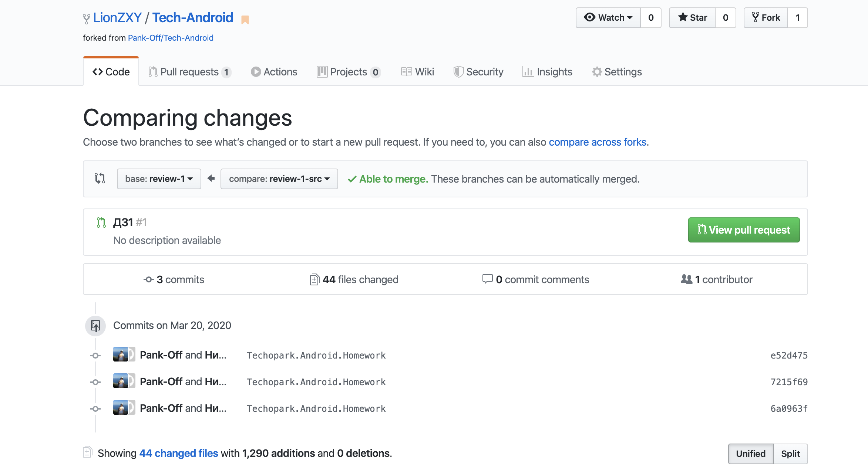This screenshot has width=868, height=465.
Task: Open commit message on 7215f69 row
Action: [x=316, y=382]
